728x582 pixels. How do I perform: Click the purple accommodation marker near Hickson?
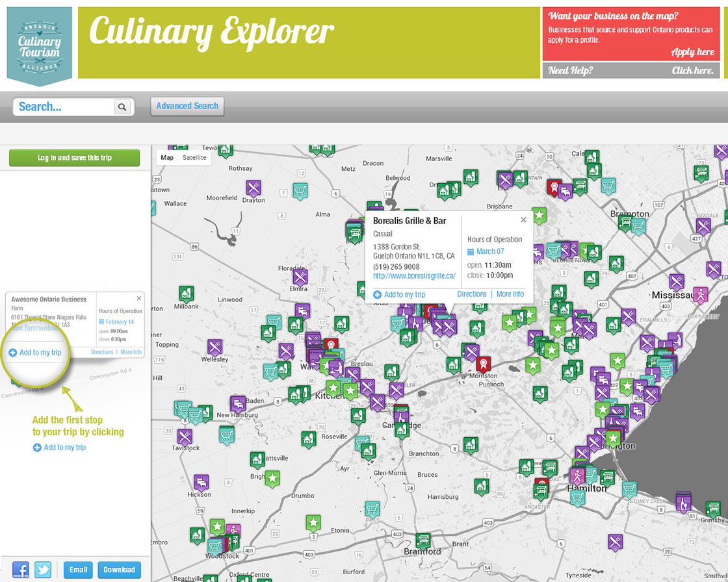coord(201,483)
